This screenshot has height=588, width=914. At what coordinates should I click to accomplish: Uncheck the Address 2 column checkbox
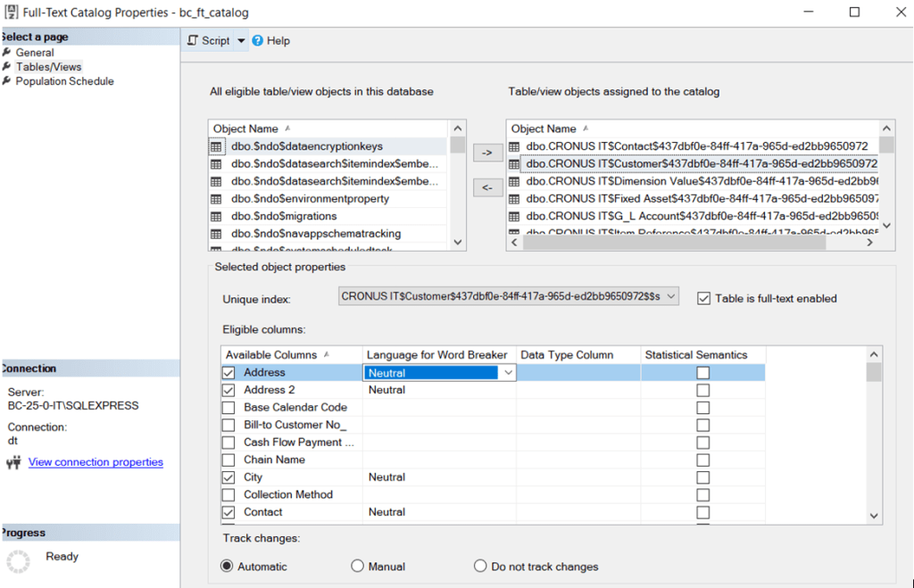[228, 390]
